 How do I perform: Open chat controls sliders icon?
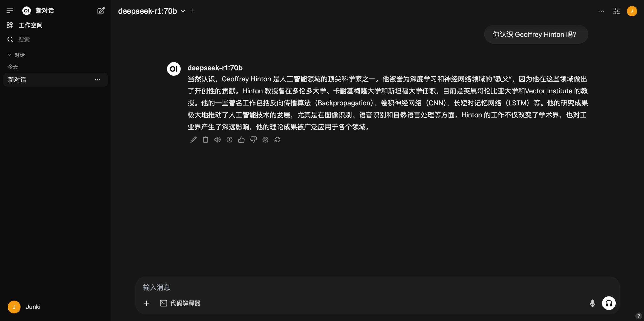pyautogui.click(x=617, y=11)
